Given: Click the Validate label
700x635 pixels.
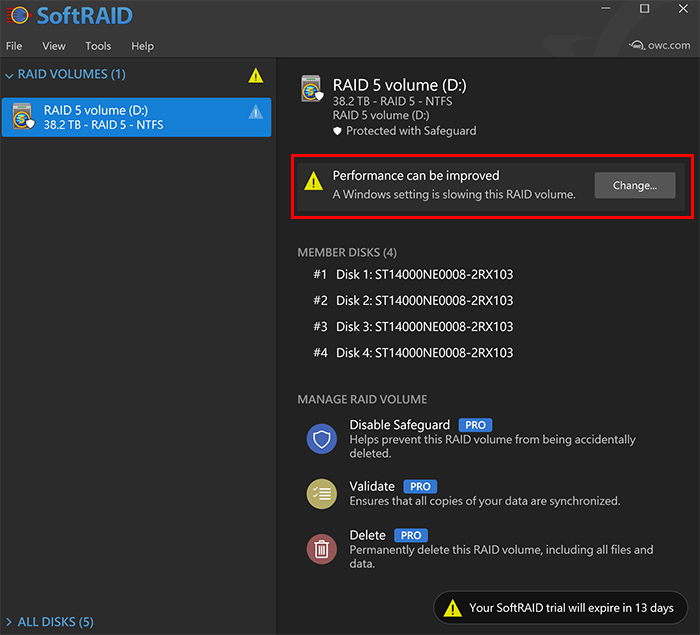Looking at the screenshot, I should pos(372,486).
